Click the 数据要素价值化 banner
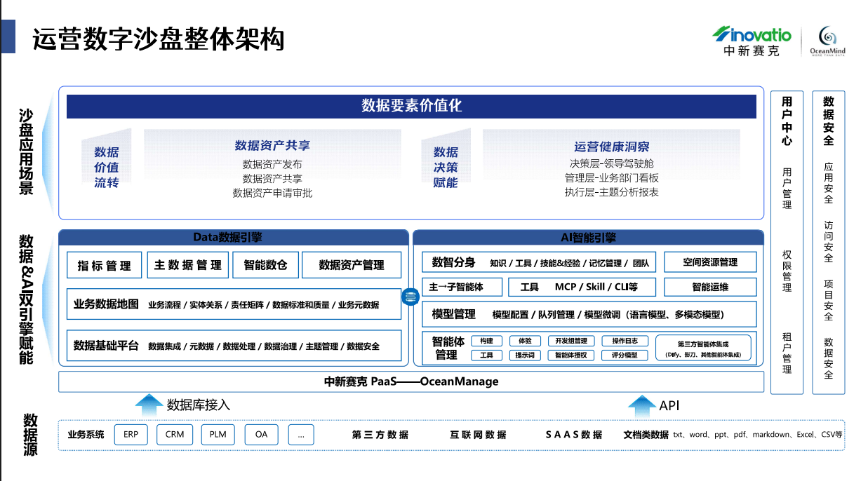Screen dimensions: 868x481 pyautogui.click(x=411, y=107)
